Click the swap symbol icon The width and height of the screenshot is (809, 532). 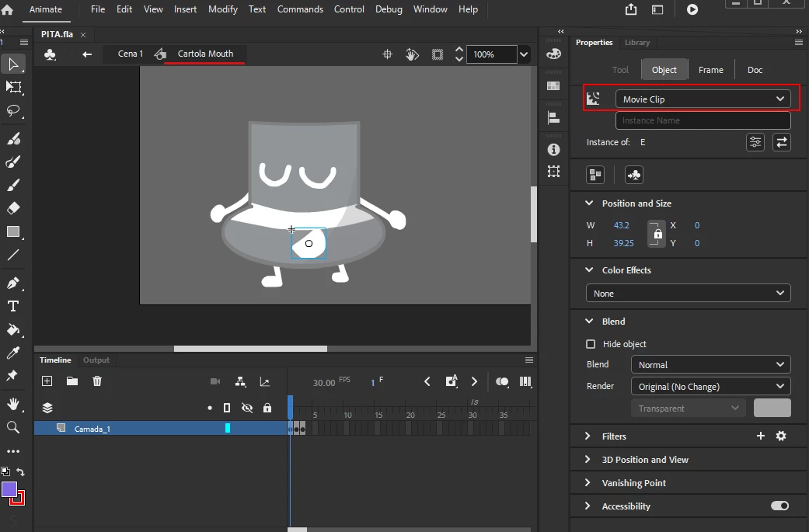click(x=781, y=142)
